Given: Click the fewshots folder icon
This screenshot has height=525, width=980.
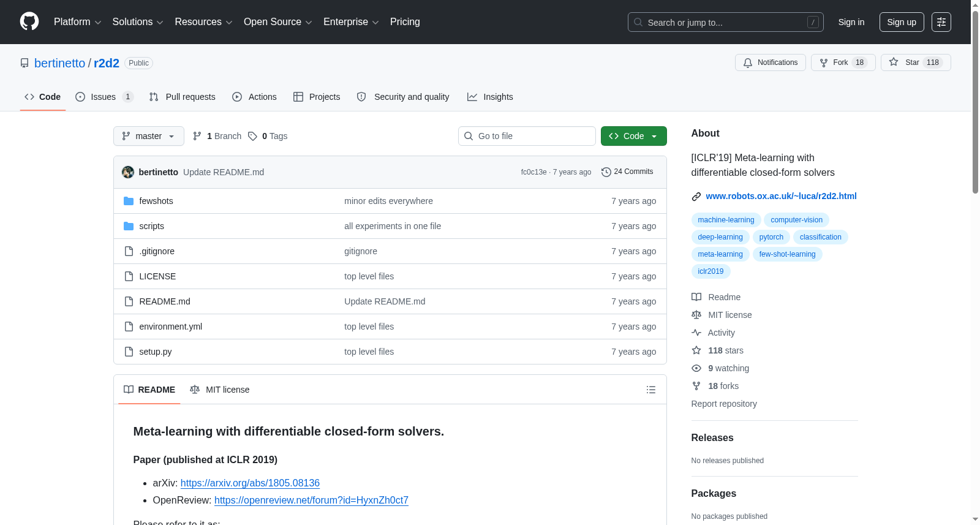Looking at the screenshot, I should (x=129, y=201).
